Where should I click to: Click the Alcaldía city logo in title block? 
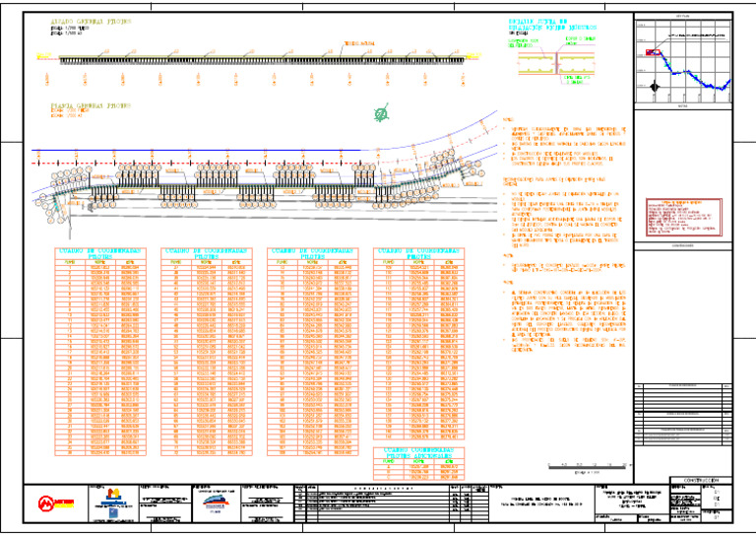[x=114, y=499]
